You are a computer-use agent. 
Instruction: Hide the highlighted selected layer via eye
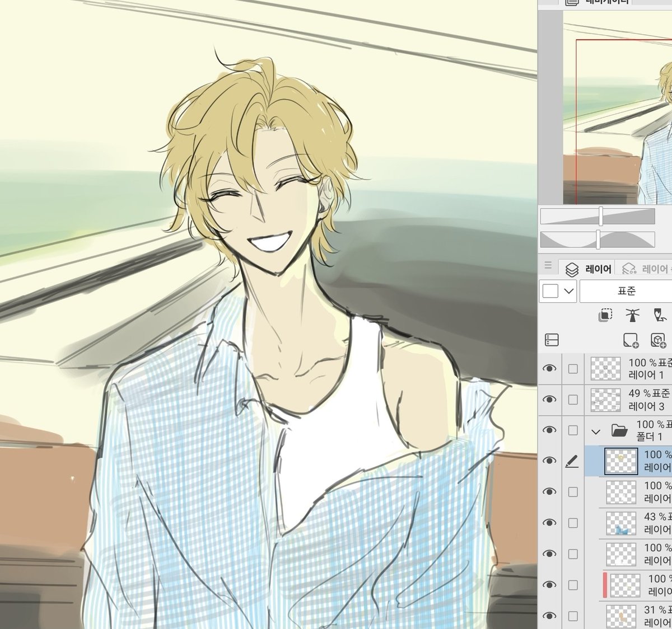(550, 461)
